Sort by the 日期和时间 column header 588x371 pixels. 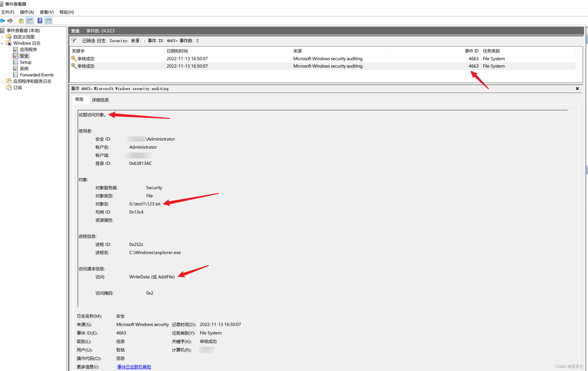click(177, 51)
